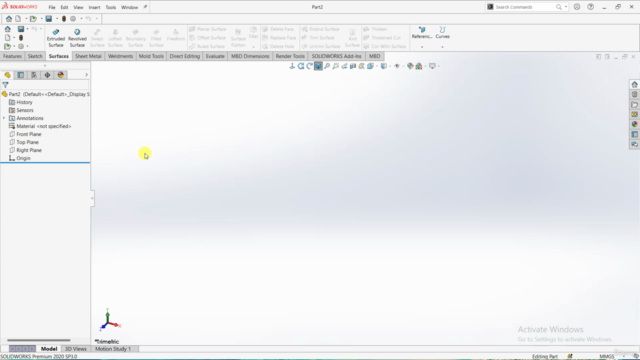Viewport: 640px width, 360px height.
Task: Open DisplayManager tab icon
Action: click(x=61, y=75)
